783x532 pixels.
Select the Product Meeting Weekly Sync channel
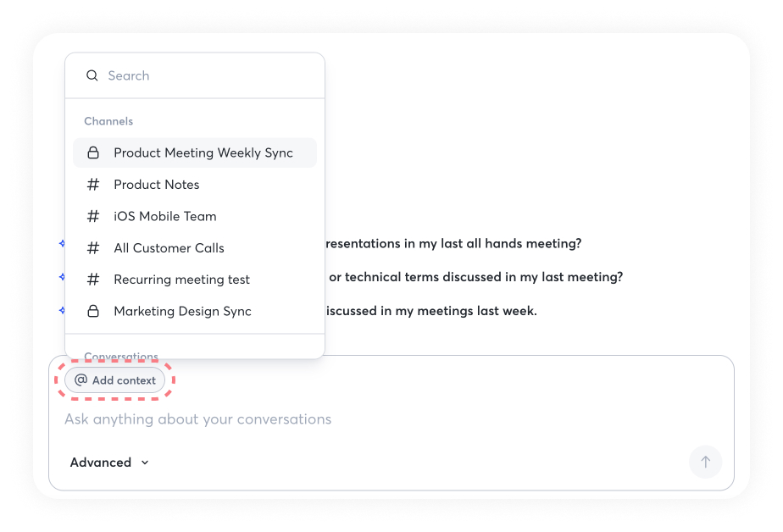(x=203, y=153)
